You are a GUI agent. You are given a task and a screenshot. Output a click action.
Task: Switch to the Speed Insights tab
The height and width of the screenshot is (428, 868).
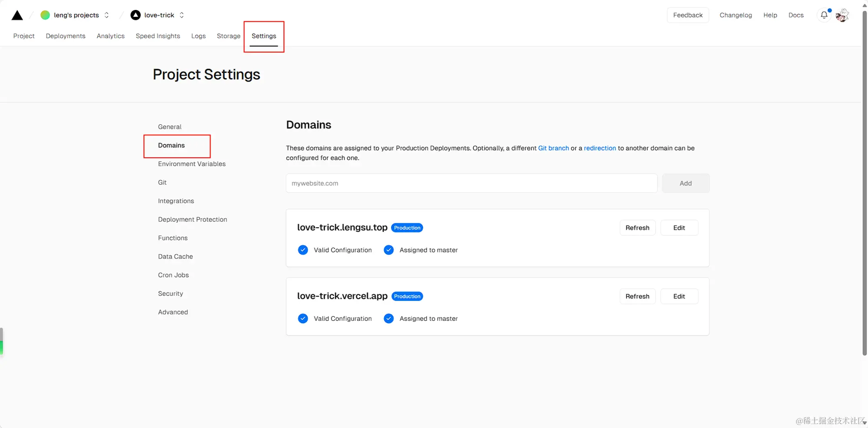[x=158, y=36]
